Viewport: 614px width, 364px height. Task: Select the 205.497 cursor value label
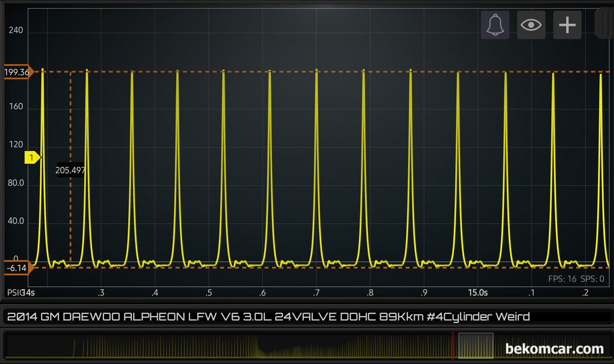point(70,170)
